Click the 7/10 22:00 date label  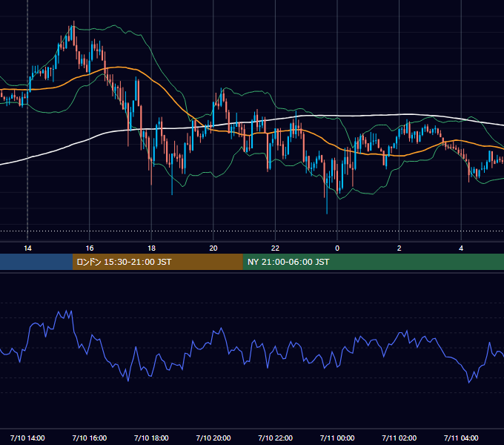pos(276,438)
